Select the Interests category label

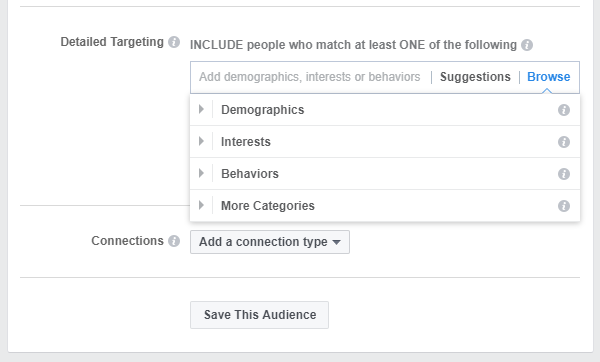(x=246, y=142)
